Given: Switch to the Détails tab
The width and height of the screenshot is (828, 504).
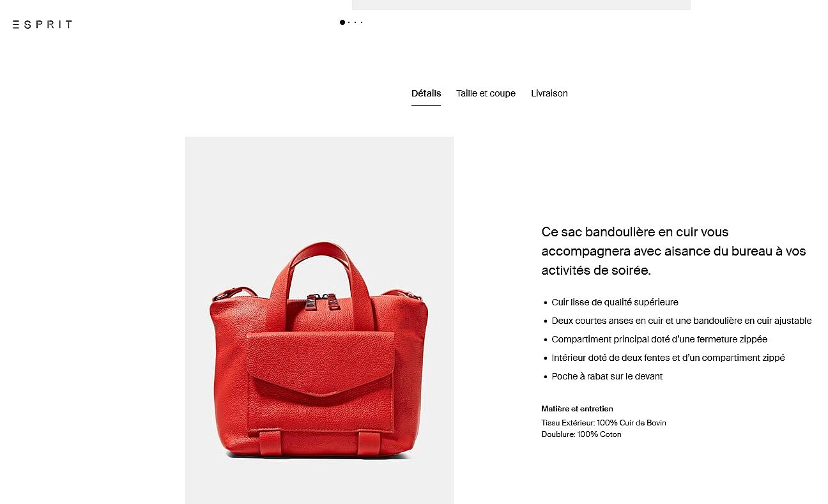Looking at the screenshot, I should click(426, 93).
